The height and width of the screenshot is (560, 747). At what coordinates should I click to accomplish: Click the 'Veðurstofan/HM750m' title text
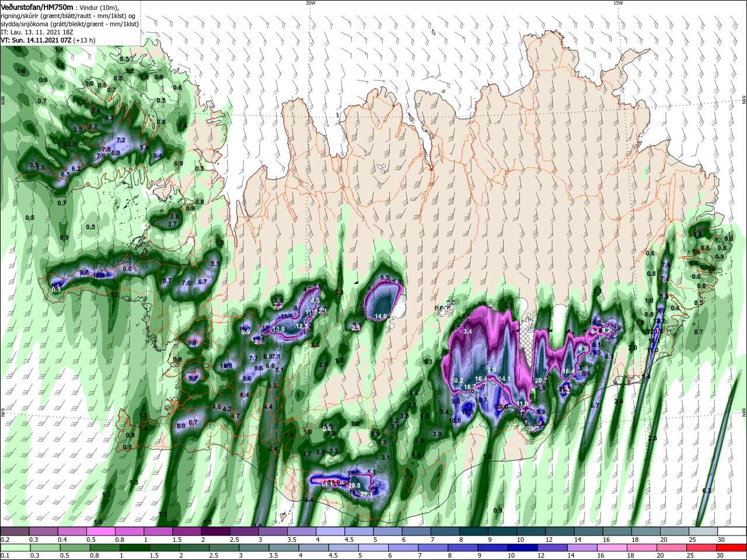click(x=37, y=6)
